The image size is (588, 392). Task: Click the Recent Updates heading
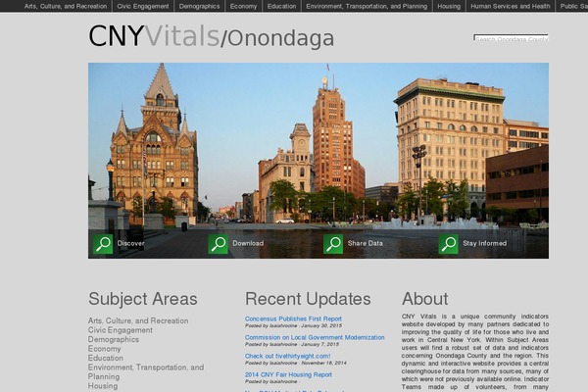[x=308, y=299]
